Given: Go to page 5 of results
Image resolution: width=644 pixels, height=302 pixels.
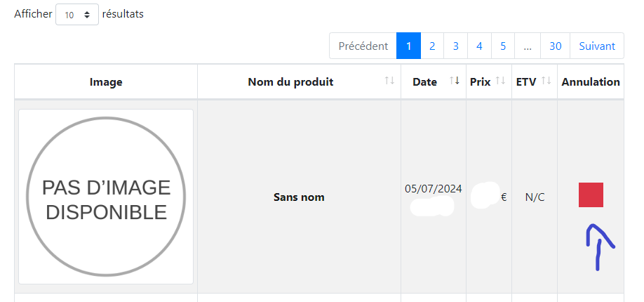Looking at the screenshot, I should pos(503,46).
